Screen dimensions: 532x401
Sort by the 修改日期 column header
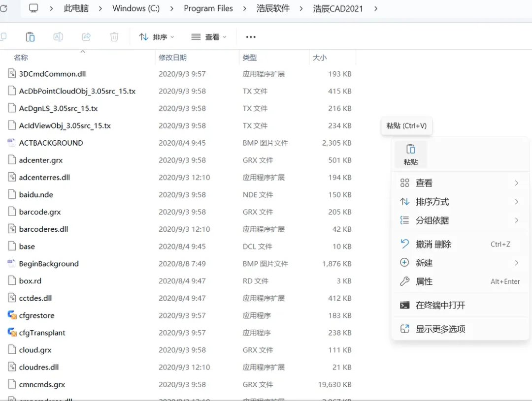[x=173, y=58]
